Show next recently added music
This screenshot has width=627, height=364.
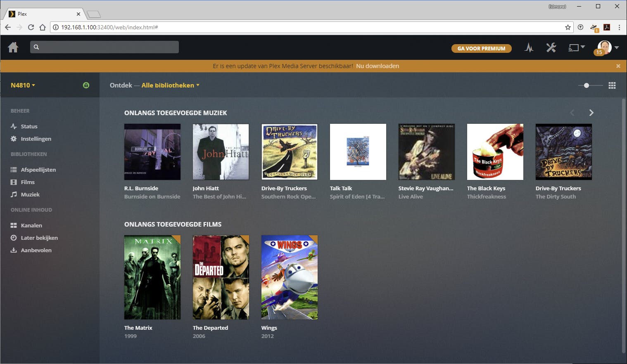pos(591,113)
